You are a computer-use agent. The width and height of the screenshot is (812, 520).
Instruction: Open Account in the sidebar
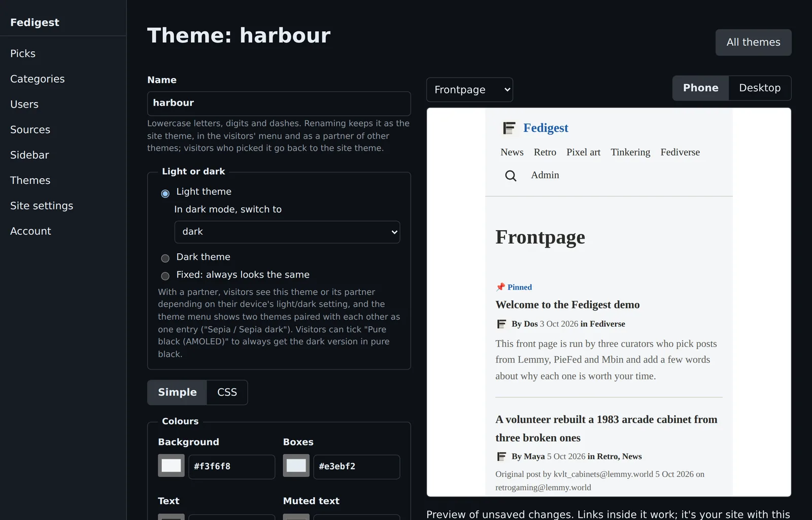(30, 231)
